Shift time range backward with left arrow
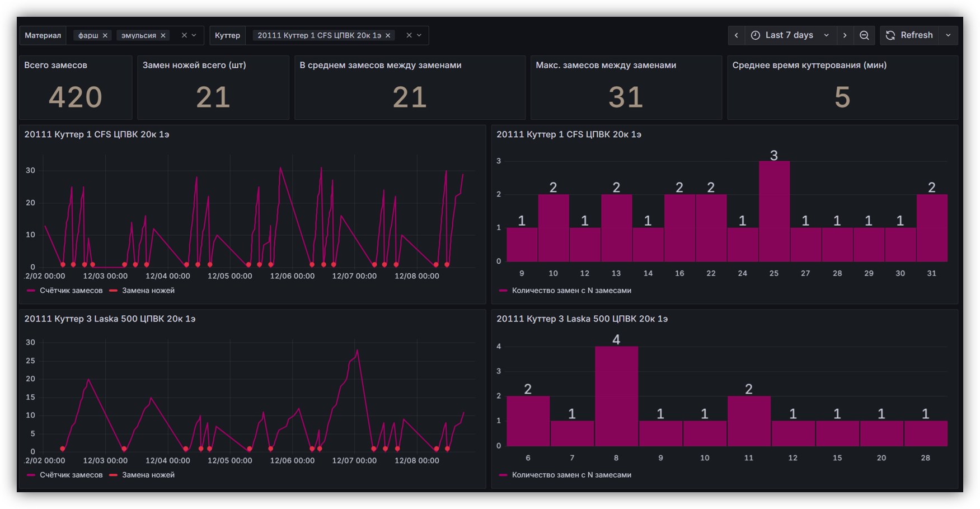Screen dimensions: 980x509 tap(737, 35)
